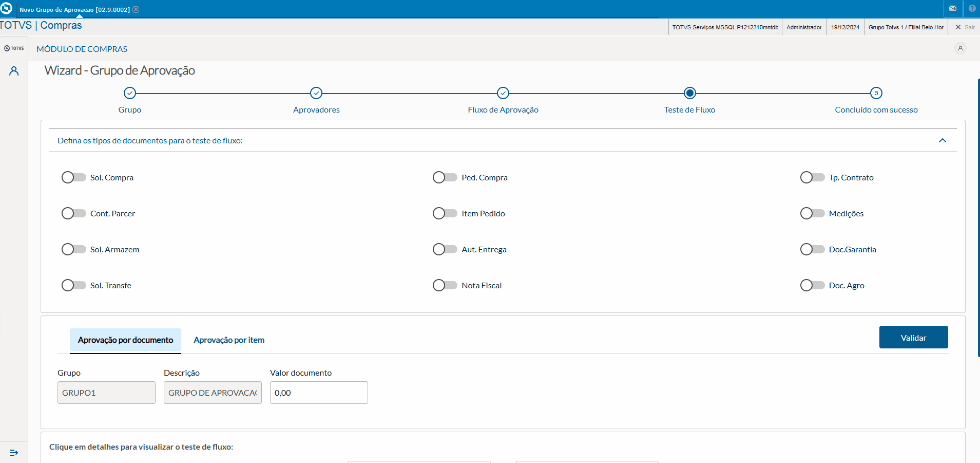This screenshot has height=463, width=980.
Task: Go to the Aprovadores wizard step circle
Action: click(316, 93)
